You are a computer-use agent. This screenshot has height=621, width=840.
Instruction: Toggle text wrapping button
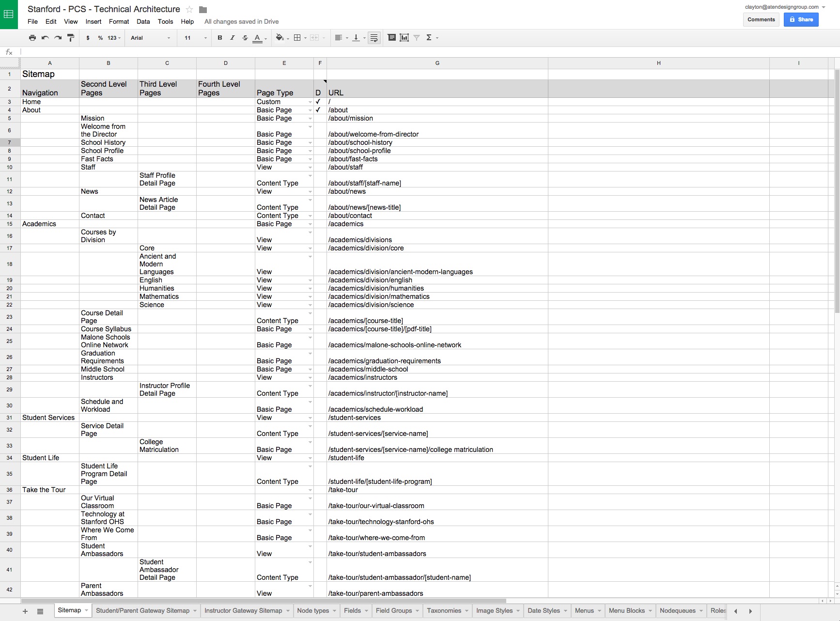[x=374, y=38]
